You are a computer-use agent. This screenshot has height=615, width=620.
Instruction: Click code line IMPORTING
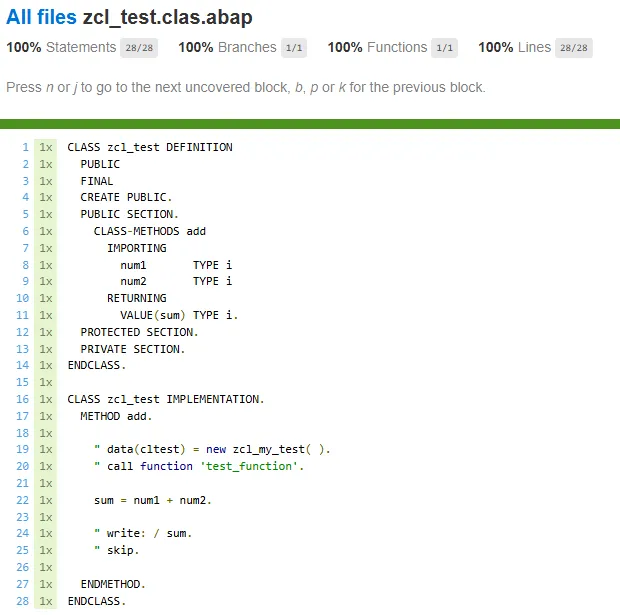click(x=137, y=248)
